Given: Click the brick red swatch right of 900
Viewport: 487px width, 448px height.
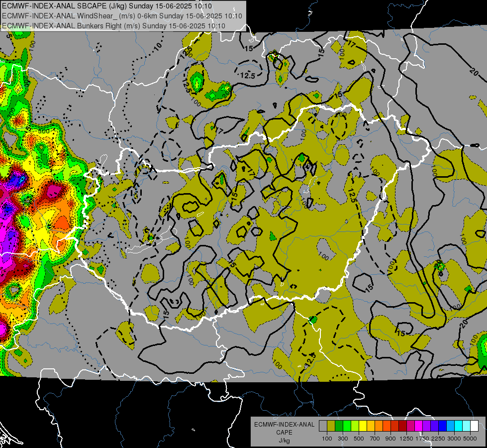Looking at the screenshot, I should pyautogui.click(x=395, y=426).
